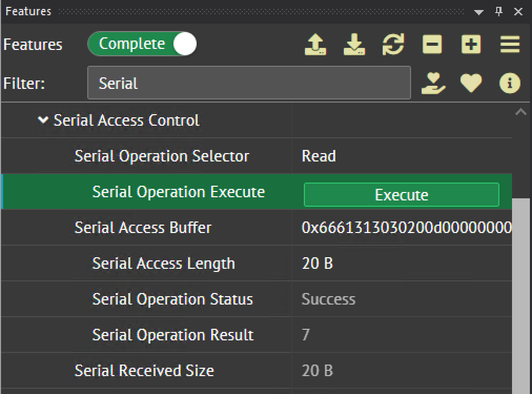Collapse all feature categories with minus icon
The width and height of the screenshot is (532, 394).
(x=432, y=45)
